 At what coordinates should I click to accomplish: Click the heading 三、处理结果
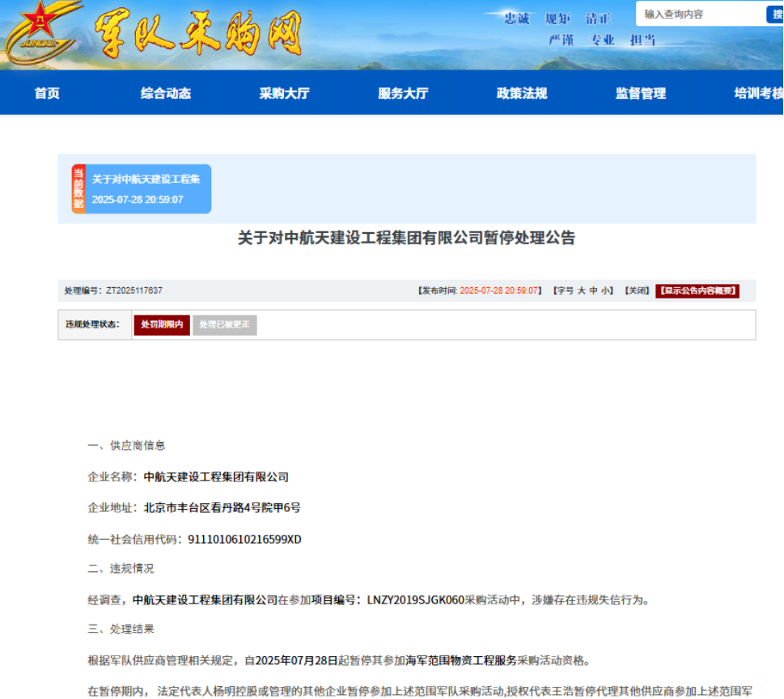pyautogui.click(x=121, y=629)
